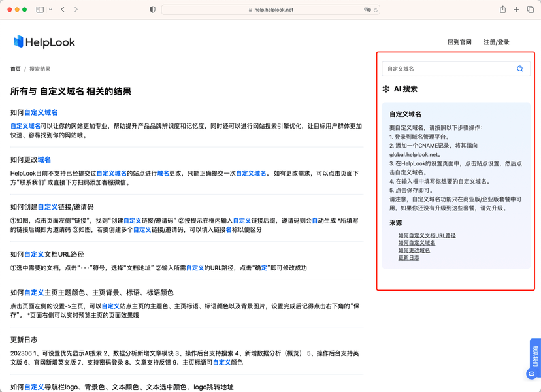541x392 pixels.
Task: Click the Safari sidebar toggle icon
Action: [x=40, y=10]
